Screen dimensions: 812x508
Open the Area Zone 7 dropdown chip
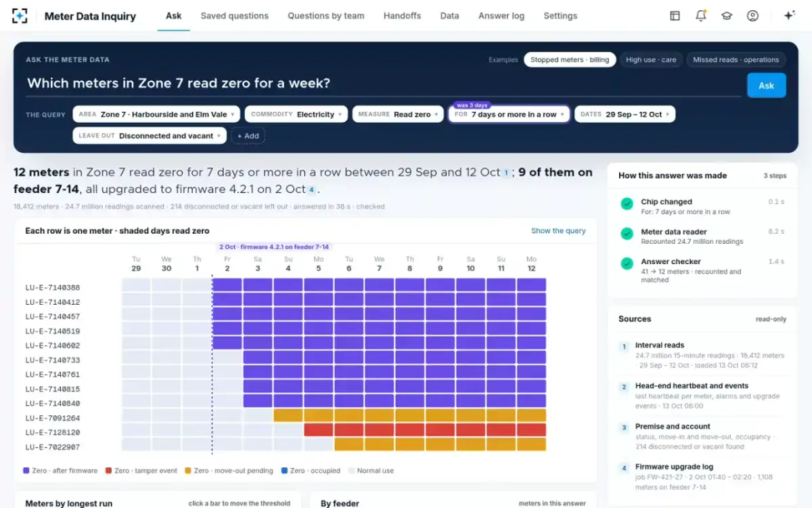156,114
